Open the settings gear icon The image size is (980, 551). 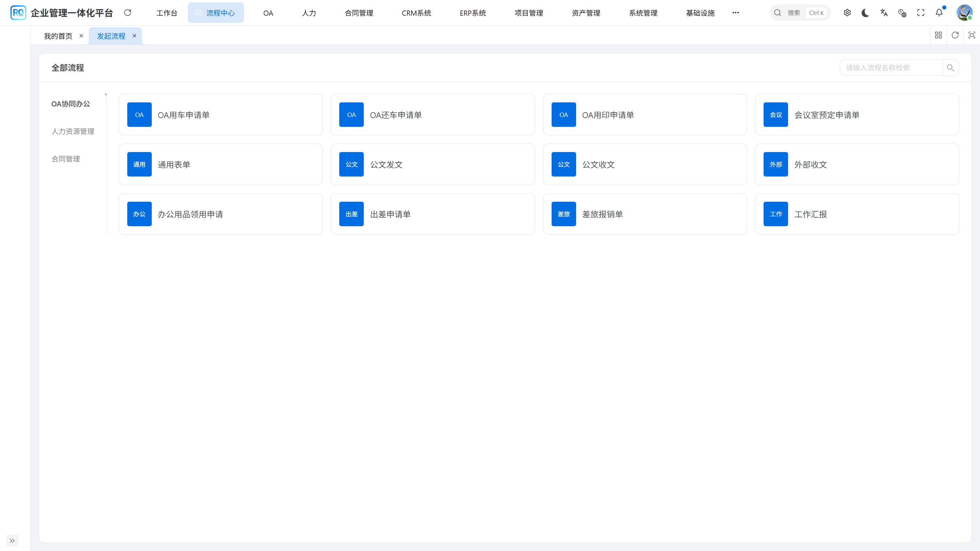pos(847,13)
